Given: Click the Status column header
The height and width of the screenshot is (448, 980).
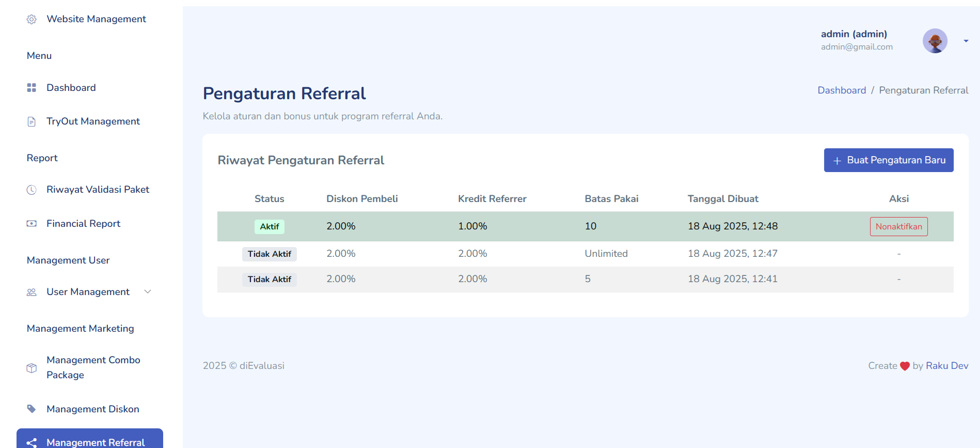Looking at the screenshot, I should pos(270,199).
